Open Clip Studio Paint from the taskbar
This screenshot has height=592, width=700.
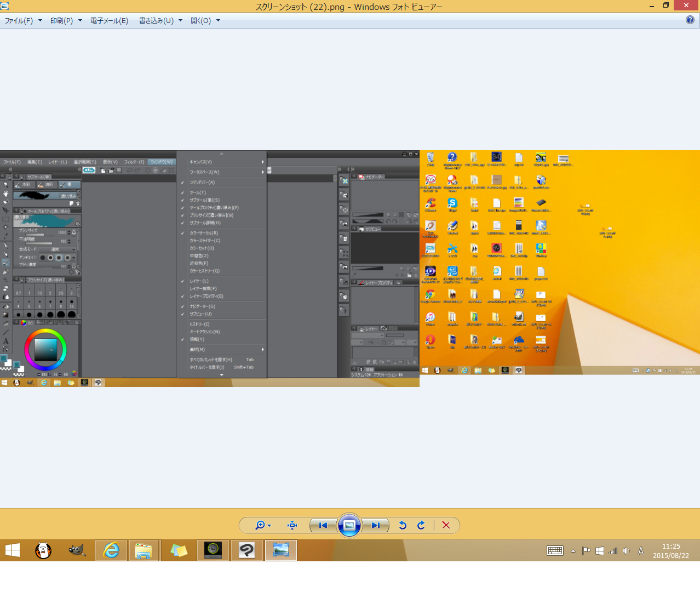(246, 550)
